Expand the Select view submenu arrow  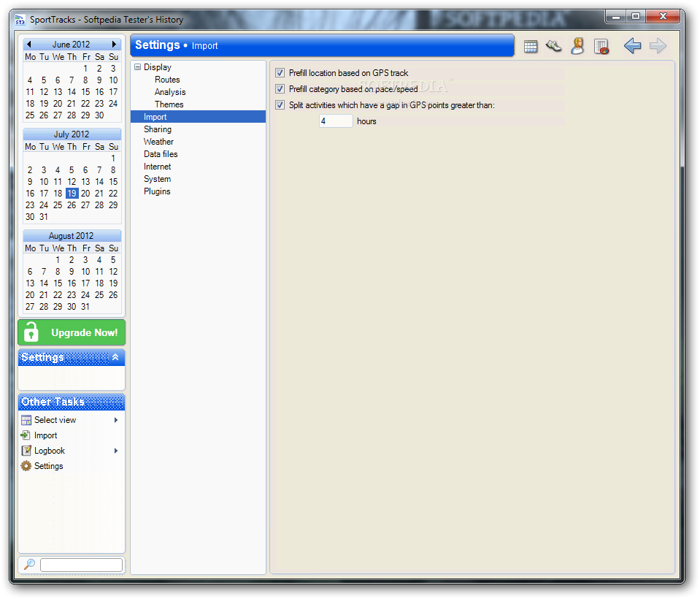click(116, 420)
